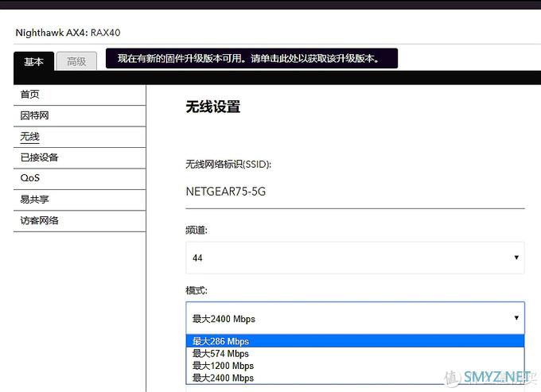541x392 pixels.
Task: Switch to the 高级 tab
Action: [76, 61]
